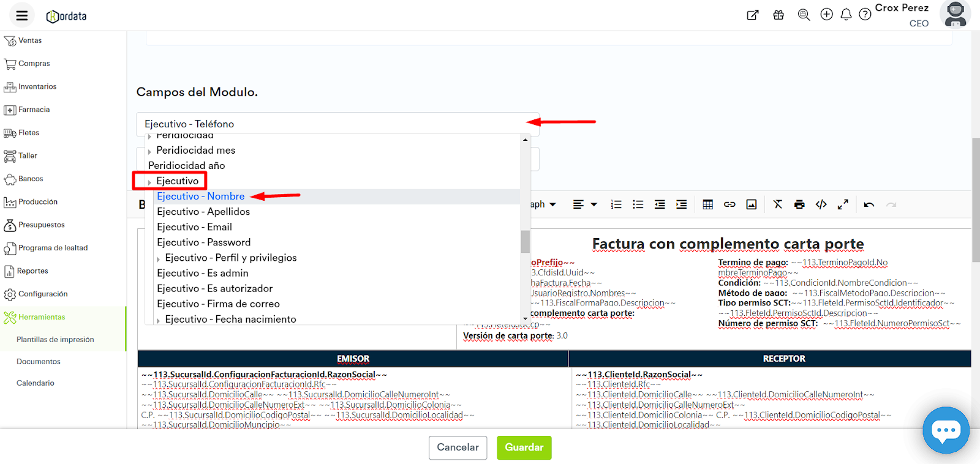The height and width of the screenshot is (464, 980).
Task: Open the text alignment dropdown arrow
Action: [594, 204]
